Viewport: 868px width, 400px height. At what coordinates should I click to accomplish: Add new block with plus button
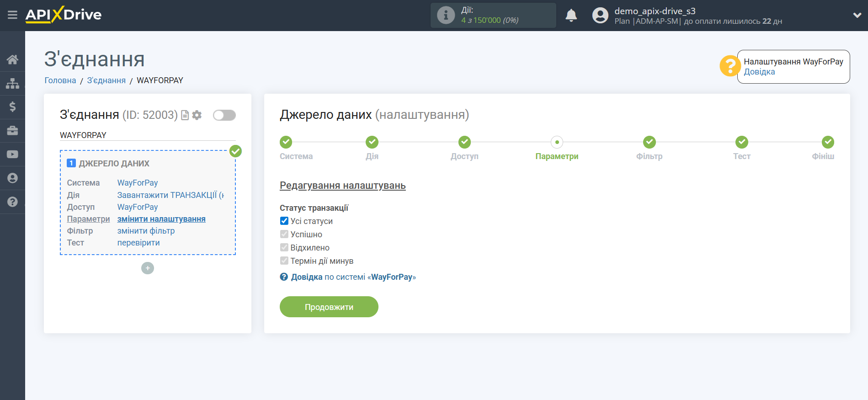pyautogui.click(x=148, y=268)
